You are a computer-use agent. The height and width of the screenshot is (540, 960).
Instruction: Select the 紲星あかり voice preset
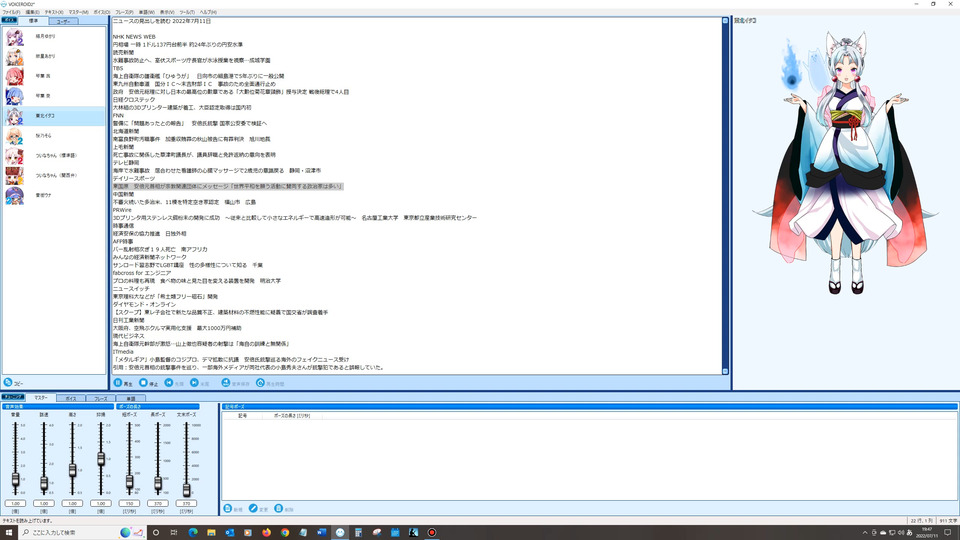[x=54, y=56]
